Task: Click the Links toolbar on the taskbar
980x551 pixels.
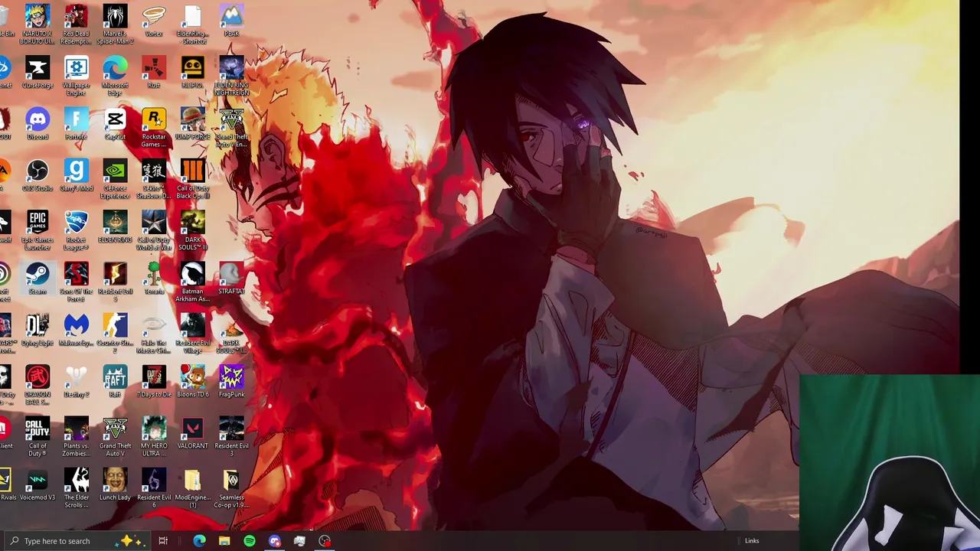Action: 752,541
